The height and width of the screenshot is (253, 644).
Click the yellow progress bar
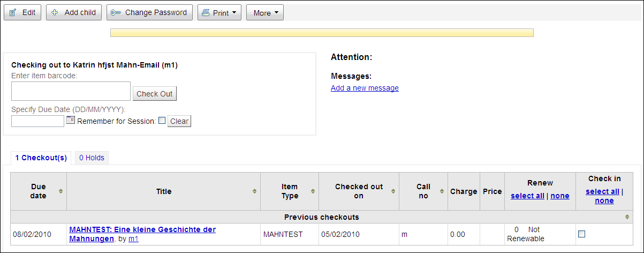(322, 33)
